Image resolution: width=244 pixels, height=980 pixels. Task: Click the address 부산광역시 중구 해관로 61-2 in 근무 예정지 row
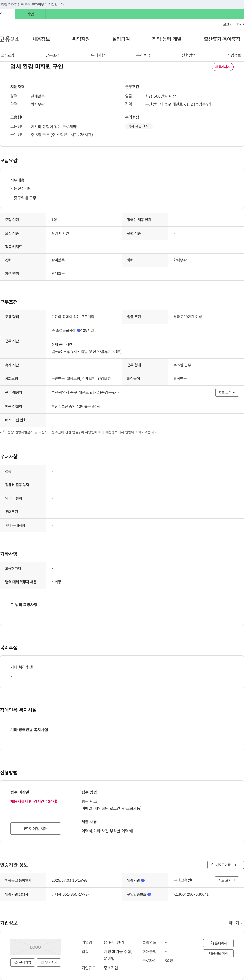coord(85,393)
